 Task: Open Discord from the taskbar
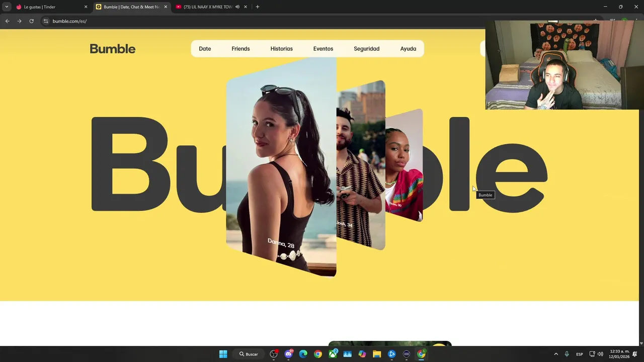[x=288, y=354]
